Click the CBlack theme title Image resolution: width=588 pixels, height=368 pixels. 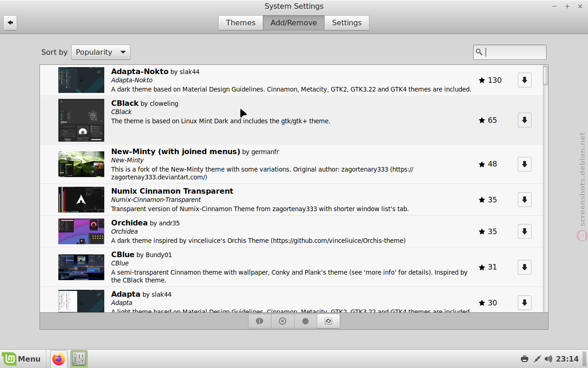point(125,103)
